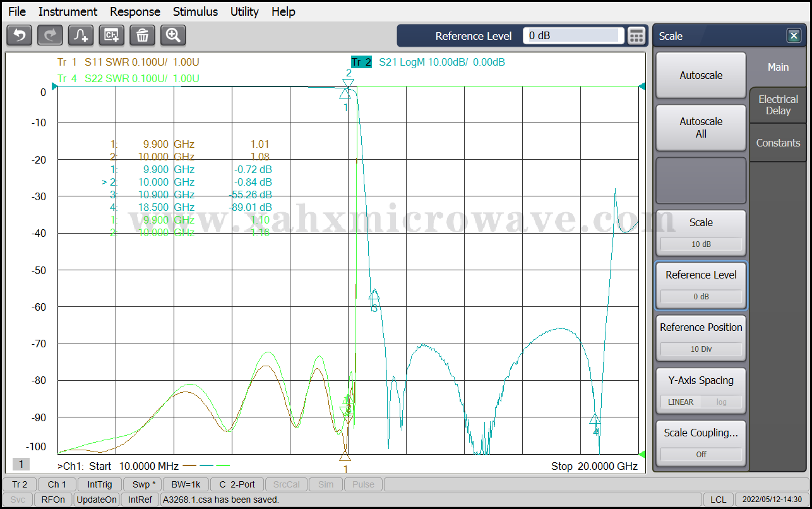Click the date-time display 2022/05/12-14:30

click(771, 500)
